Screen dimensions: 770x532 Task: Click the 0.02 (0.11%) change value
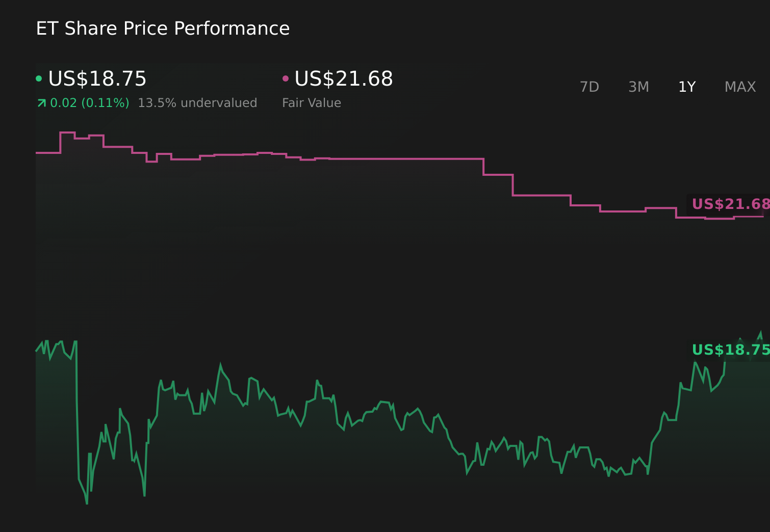pyautogui.click(x=89, y=103)
